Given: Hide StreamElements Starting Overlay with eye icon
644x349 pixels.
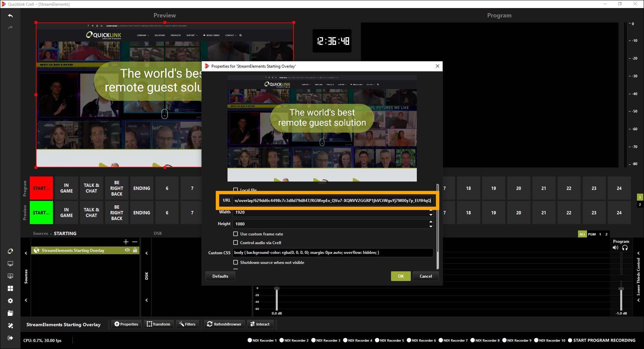Looking at the screenshot, I should click(x=127, y=250).
